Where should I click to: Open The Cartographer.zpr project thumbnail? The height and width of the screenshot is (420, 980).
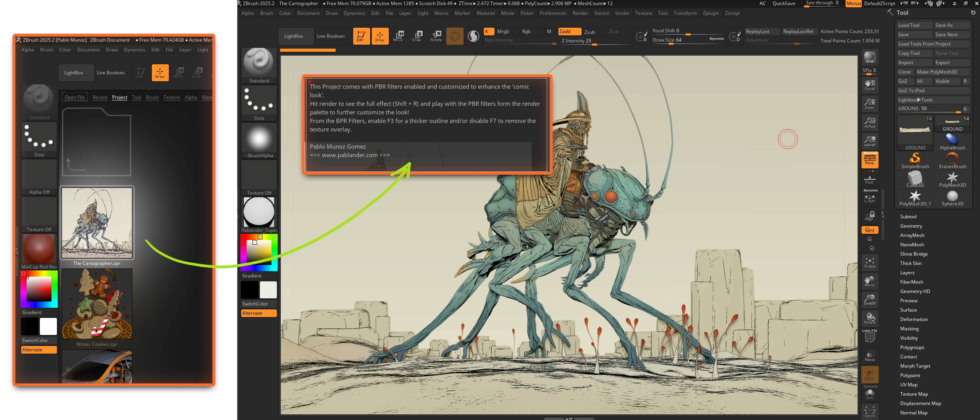pos(97,223)
